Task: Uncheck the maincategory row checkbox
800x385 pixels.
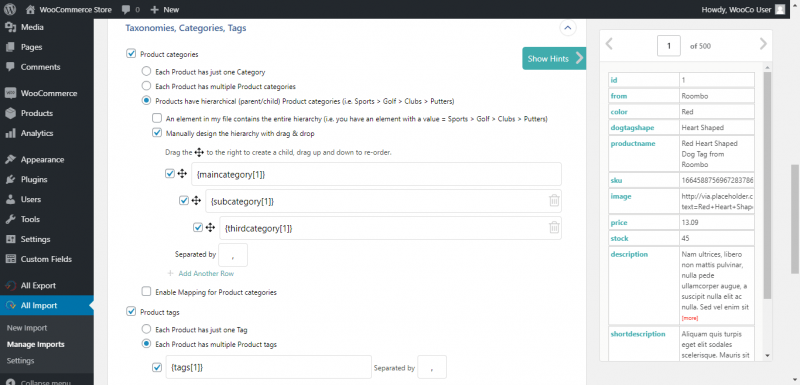Action: [170, 174]
